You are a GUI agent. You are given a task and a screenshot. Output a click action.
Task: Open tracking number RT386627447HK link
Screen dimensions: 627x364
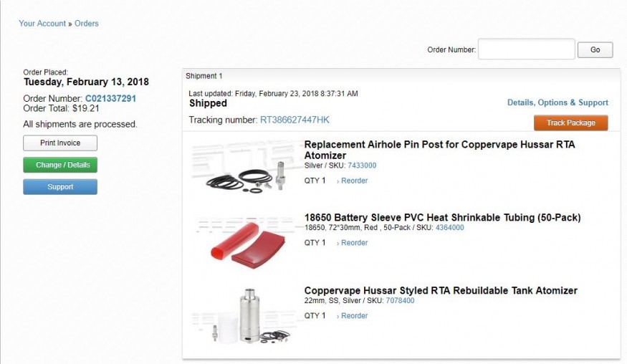(x=295, y=120)
